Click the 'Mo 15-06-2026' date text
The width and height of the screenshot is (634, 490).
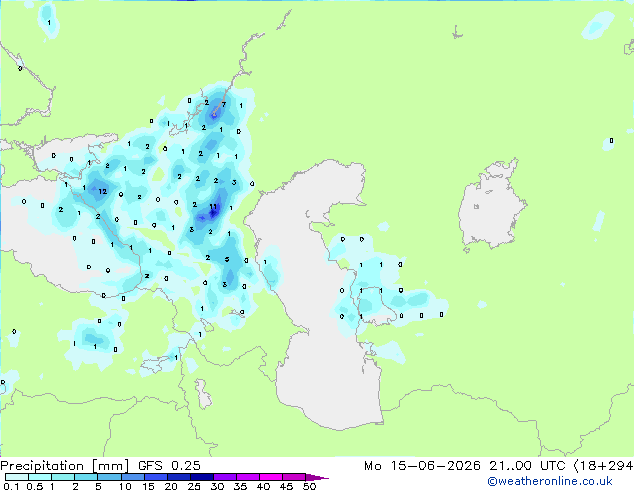point(422,466)
